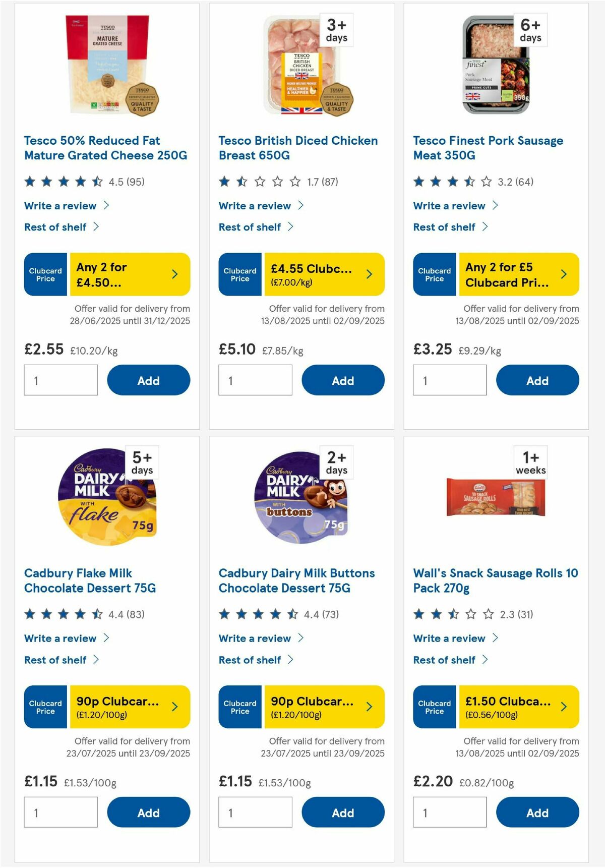The height and width of the screenshot is (868, 605).
Task: Click the Clubcard Price badge for Cadbury Flake dessert
Action: (x=45, y=707)
